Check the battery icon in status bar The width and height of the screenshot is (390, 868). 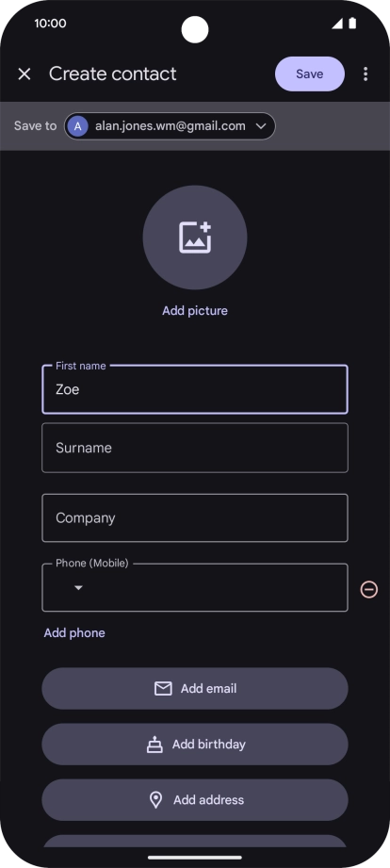352,24
